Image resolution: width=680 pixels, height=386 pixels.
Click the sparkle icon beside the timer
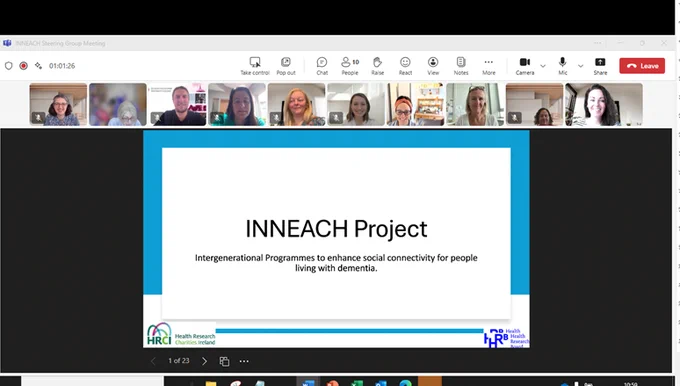coord(39,65)
